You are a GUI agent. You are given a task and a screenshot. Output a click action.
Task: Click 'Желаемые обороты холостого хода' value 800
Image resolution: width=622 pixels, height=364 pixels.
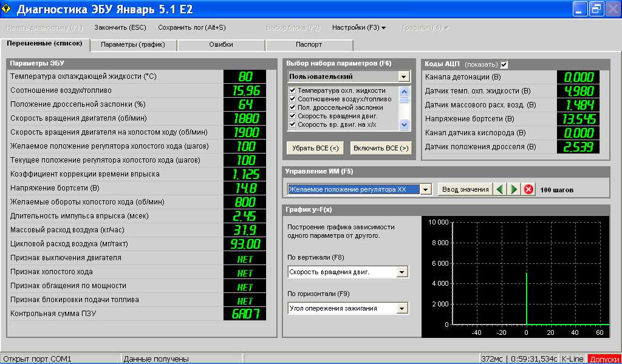coord(245,202)
